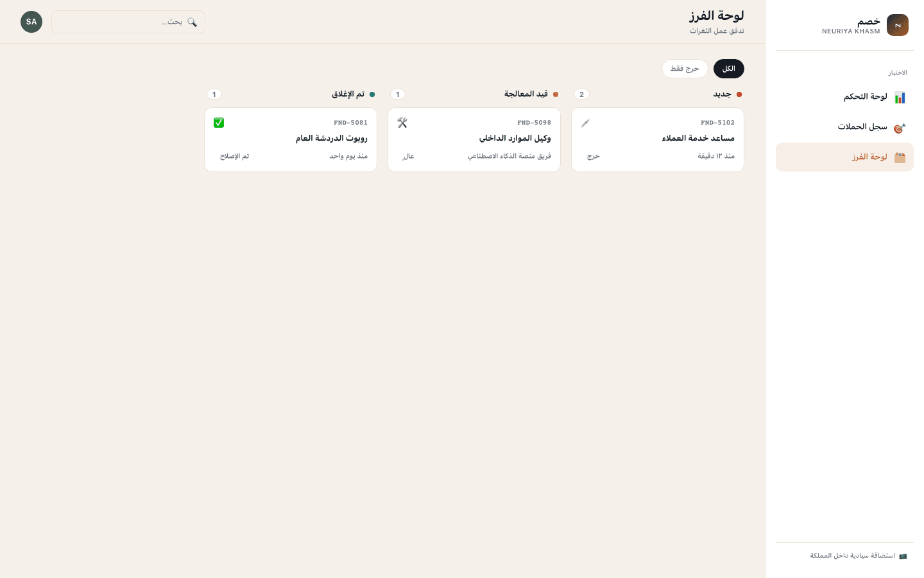The image size is (924, 578).
Task: Click the عالٍ severity label
Action: 408,156
